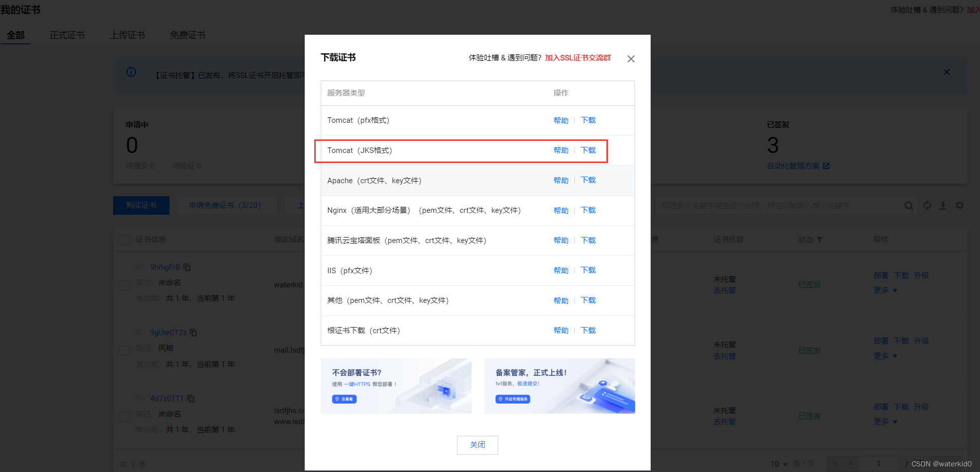Expand 更多 menu in the third certificate row

click(x=885, y=422)
